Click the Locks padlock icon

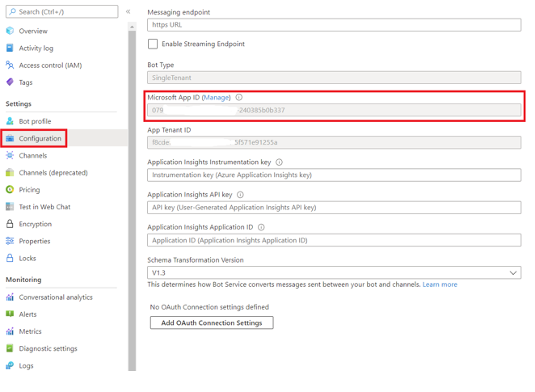point(10,258)
